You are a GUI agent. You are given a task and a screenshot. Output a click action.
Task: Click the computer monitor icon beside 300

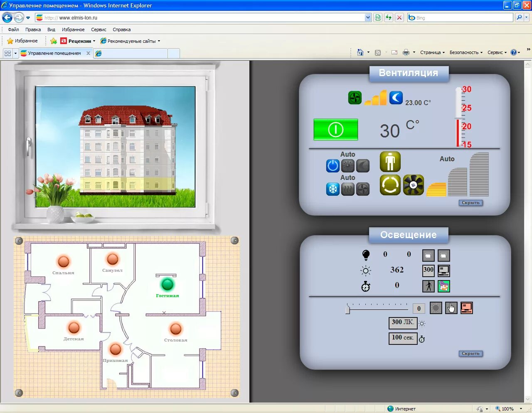click(x=443, y=270)
